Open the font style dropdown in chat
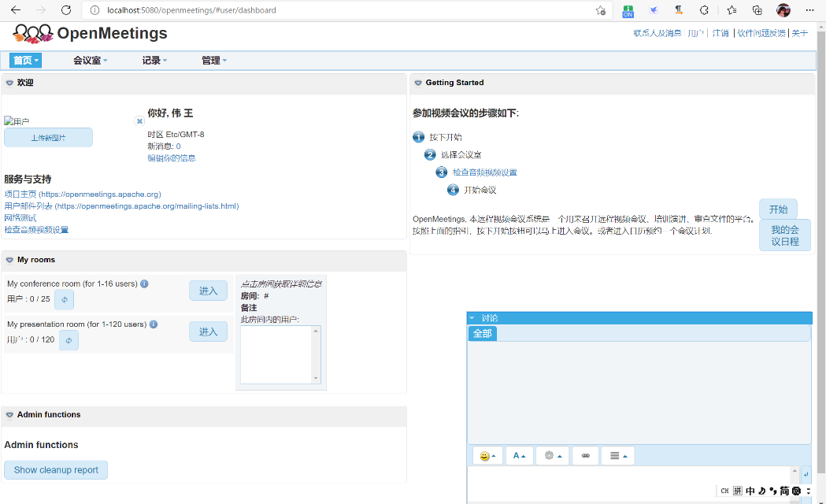The width and height of the screenshot is (826, 504). tap(520, 456)
